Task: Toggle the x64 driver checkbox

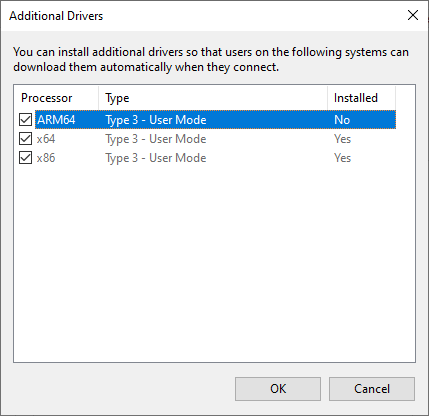Action: [25, 139]
